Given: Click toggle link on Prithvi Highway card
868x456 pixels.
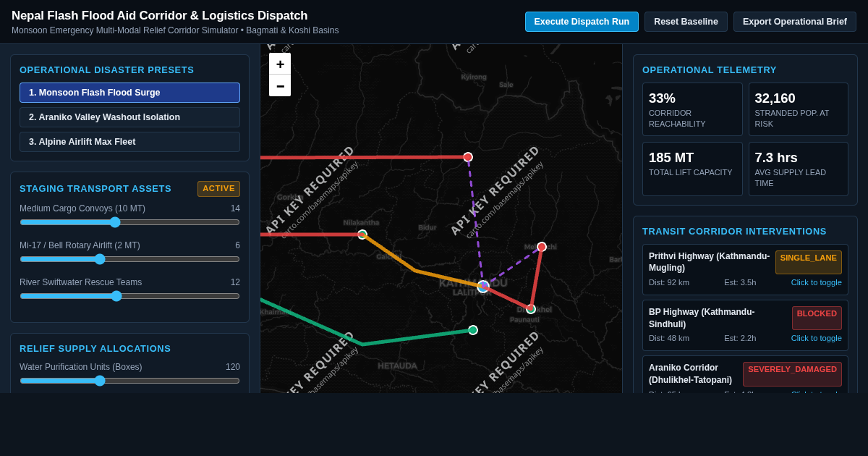Looking at the screenshot, I should click(816, 282).
